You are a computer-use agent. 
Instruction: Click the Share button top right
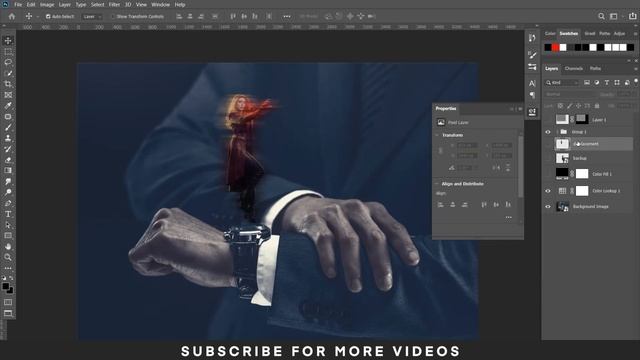pyautogui.click(x=632, y=16)
